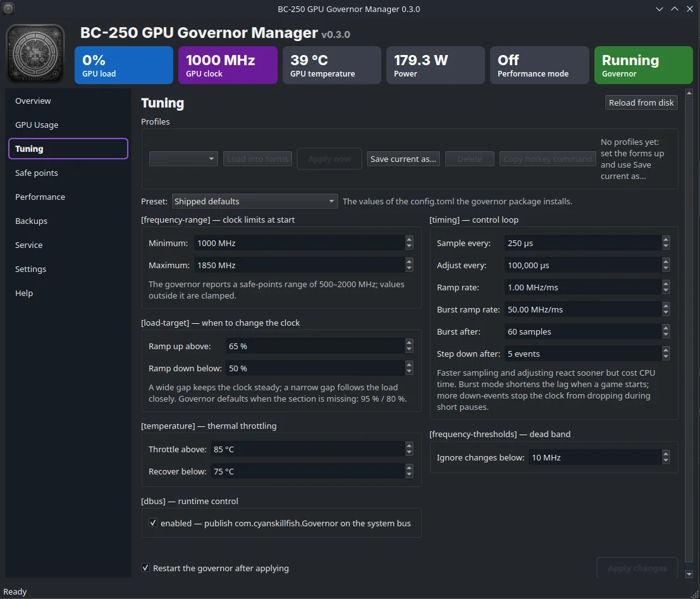Click the Step down after events field

587,354
